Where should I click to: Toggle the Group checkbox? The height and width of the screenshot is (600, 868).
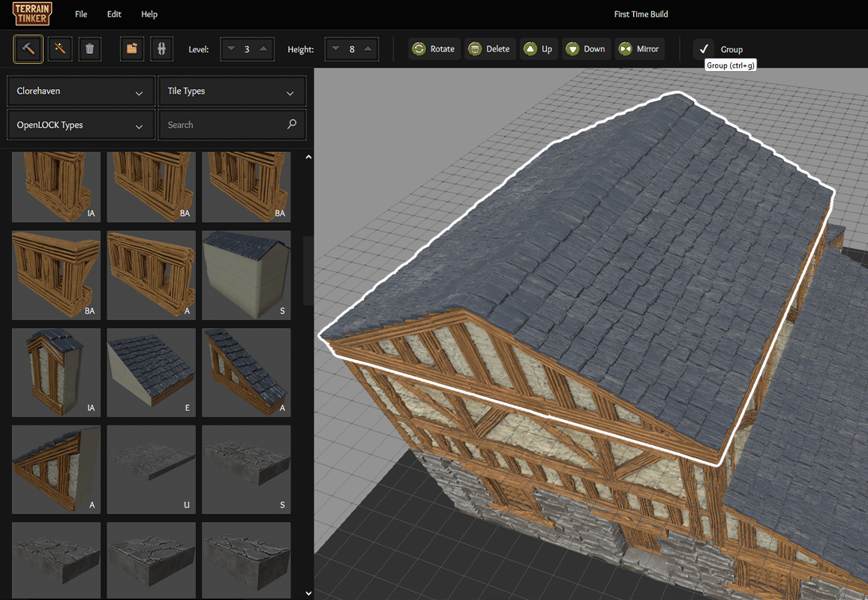(x=704, y=49)
